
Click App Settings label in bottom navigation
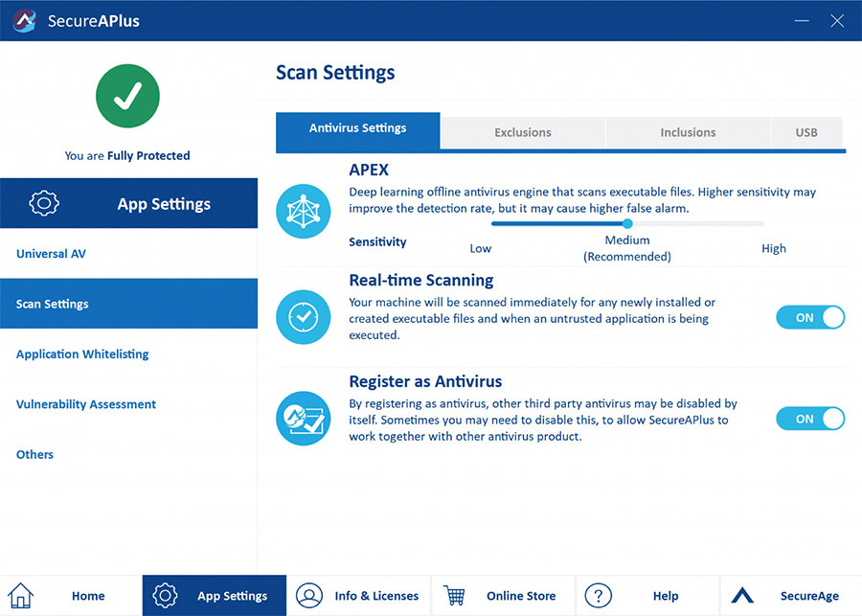click(232, 596)
